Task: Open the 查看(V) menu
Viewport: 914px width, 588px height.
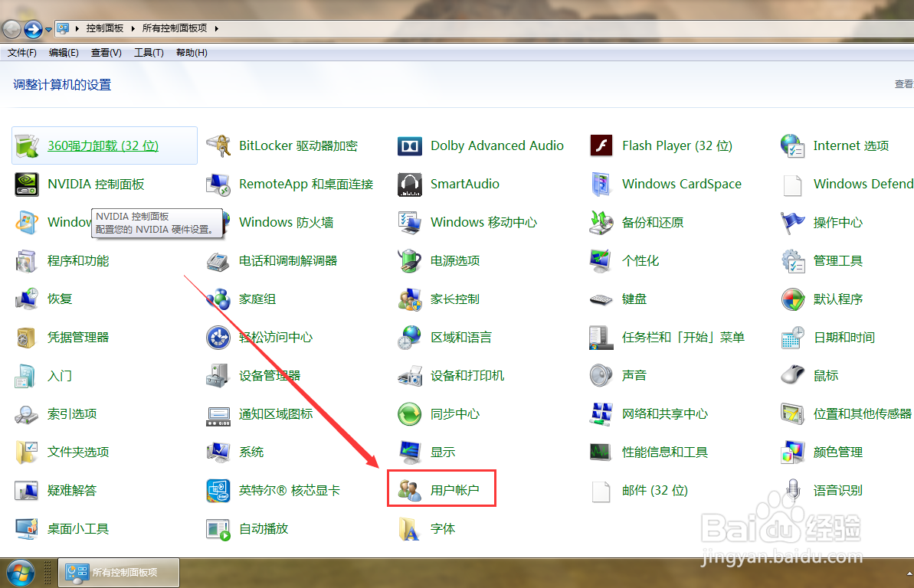Action: pyautogui.click(x=106, y=53)
